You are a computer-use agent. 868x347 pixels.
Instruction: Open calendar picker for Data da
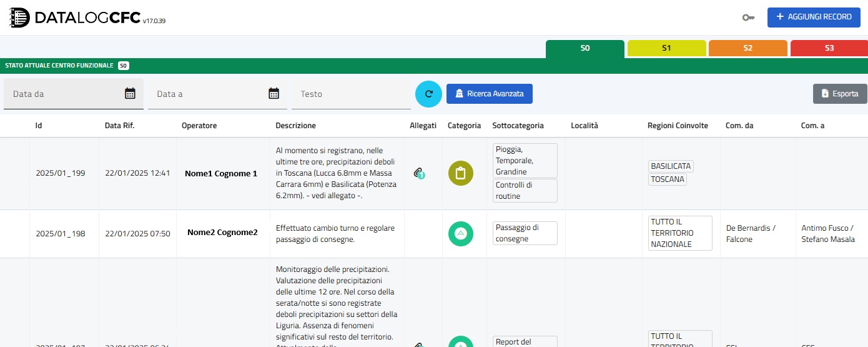(130, 94)
